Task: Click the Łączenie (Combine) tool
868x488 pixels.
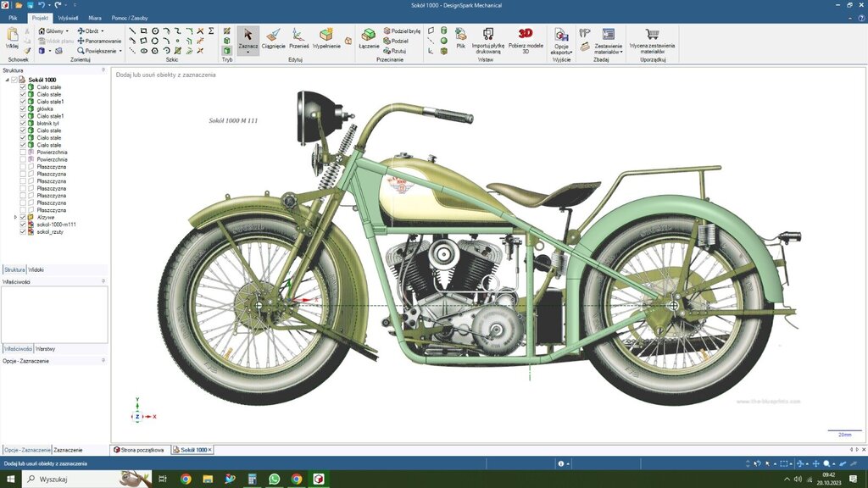Action: coord(369,38)
